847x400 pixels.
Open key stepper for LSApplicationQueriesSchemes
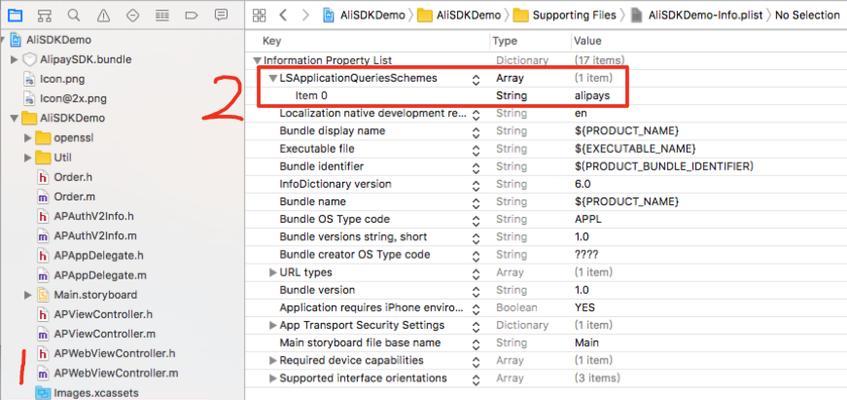(476, 80)
